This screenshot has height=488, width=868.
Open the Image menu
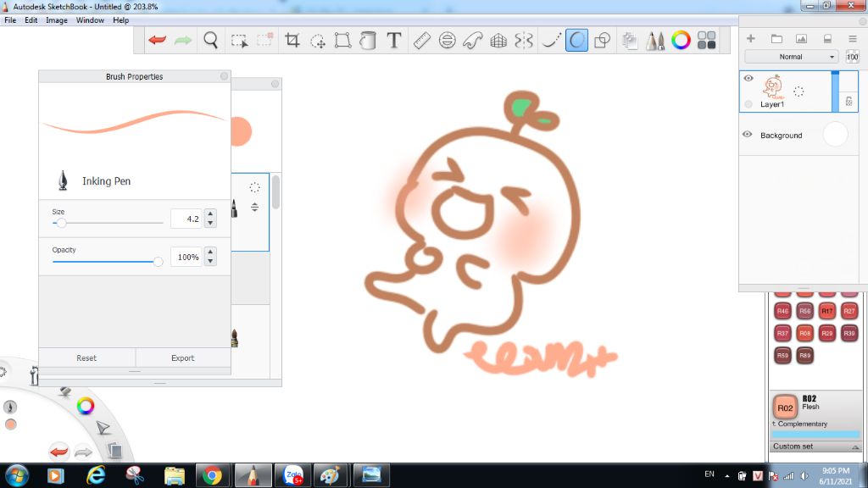pos(57,20)
